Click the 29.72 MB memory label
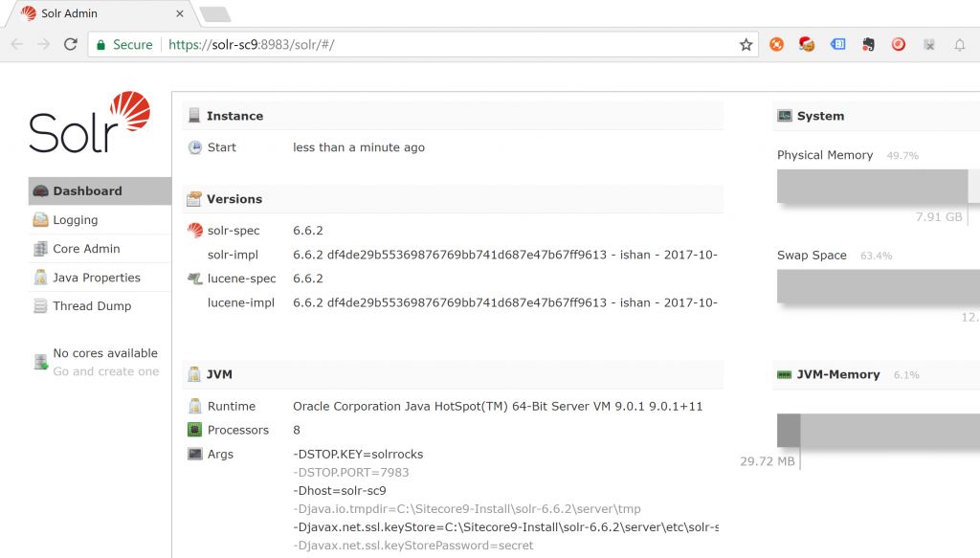 click(x=768, y=461)
